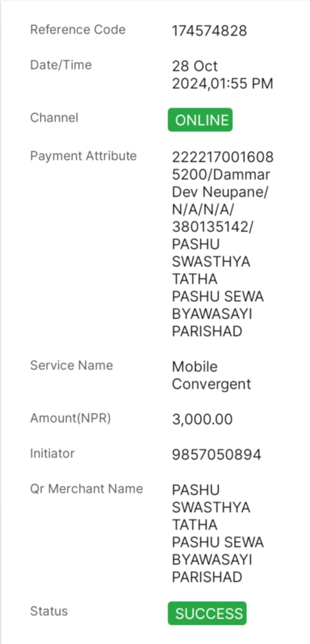
Task: Click the green SUCCESS status badge
Action: 207,614
